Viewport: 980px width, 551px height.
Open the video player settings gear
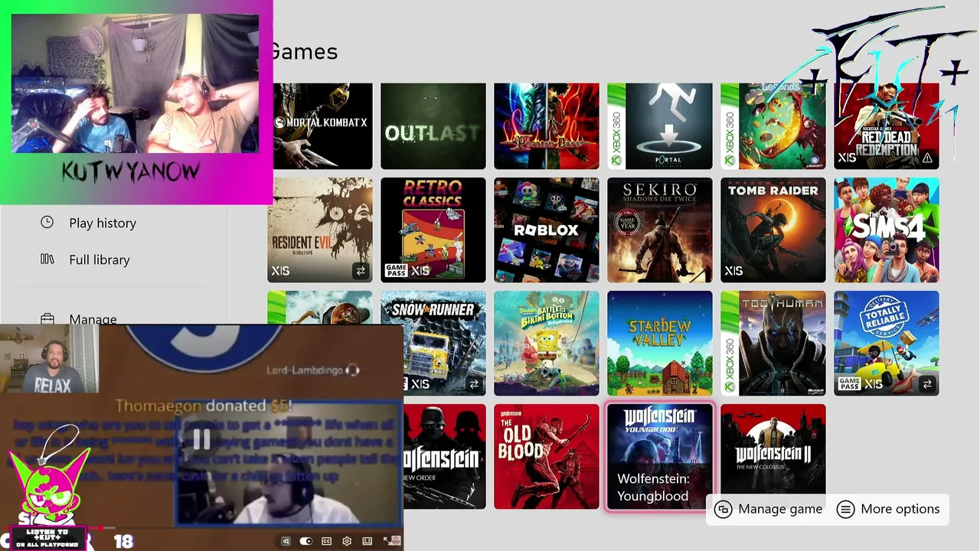tap(347, 541)
